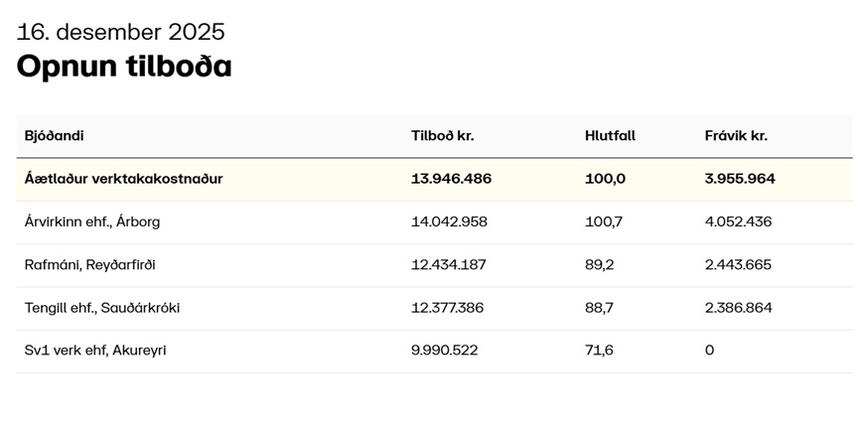The image size is (868, 431).
Task: Click the Tengill ehf., Sauðárkróki bidder name
Action: click(x=102, y=308)
